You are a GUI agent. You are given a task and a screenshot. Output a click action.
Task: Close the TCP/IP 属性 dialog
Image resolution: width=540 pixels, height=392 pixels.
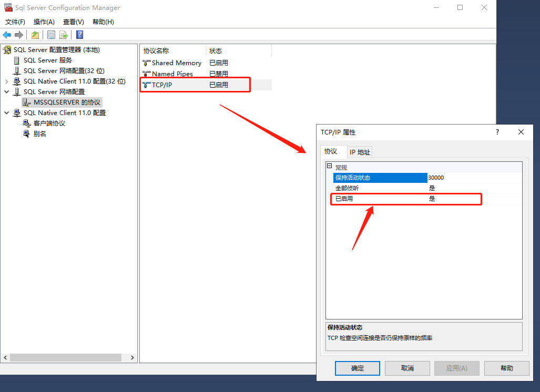[521, 132]
